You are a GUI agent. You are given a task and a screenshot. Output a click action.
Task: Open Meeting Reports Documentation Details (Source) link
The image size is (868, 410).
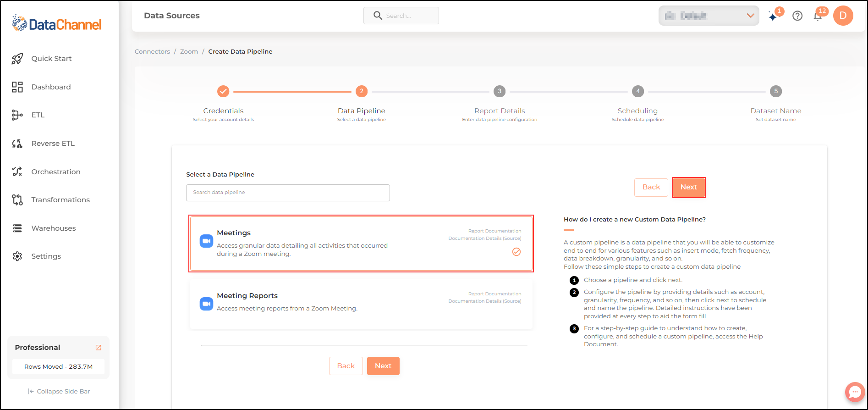point(485,301)
